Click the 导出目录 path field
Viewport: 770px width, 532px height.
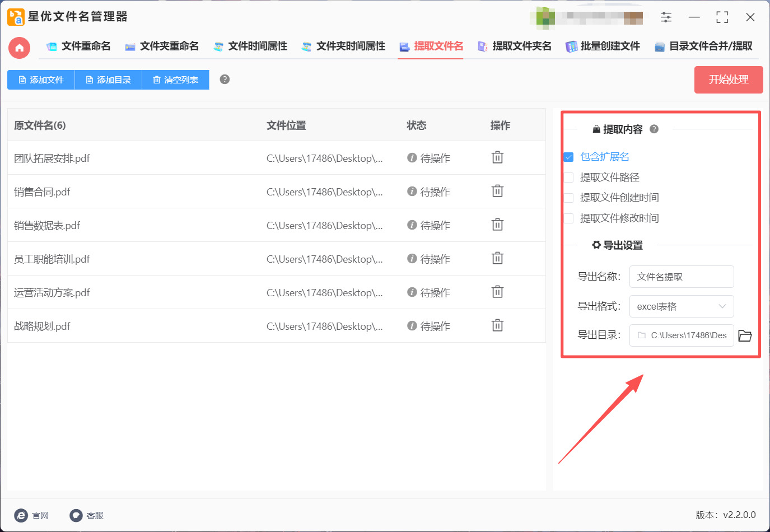682,335
